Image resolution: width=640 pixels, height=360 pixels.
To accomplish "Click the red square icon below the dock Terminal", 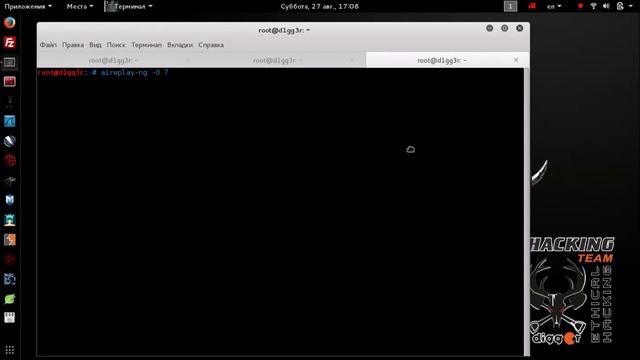I will tap(9, 82).
